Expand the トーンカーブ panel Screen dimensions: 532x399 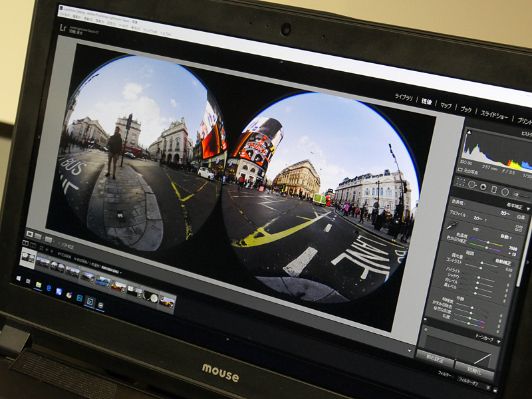point(485,338)
